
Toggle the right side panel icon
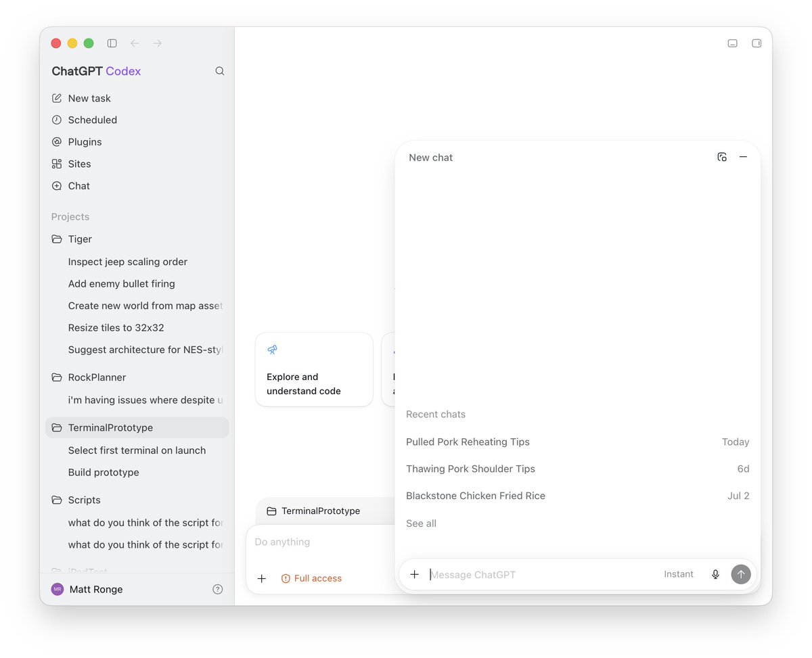pyautogui.click(x=757, y=43)
